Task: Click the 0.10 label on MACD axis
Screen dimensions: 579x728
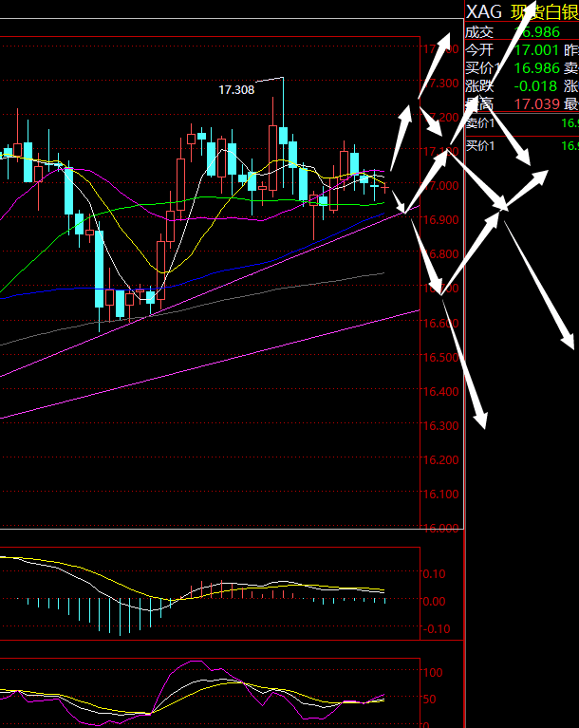Action: [x=434, y=574]
